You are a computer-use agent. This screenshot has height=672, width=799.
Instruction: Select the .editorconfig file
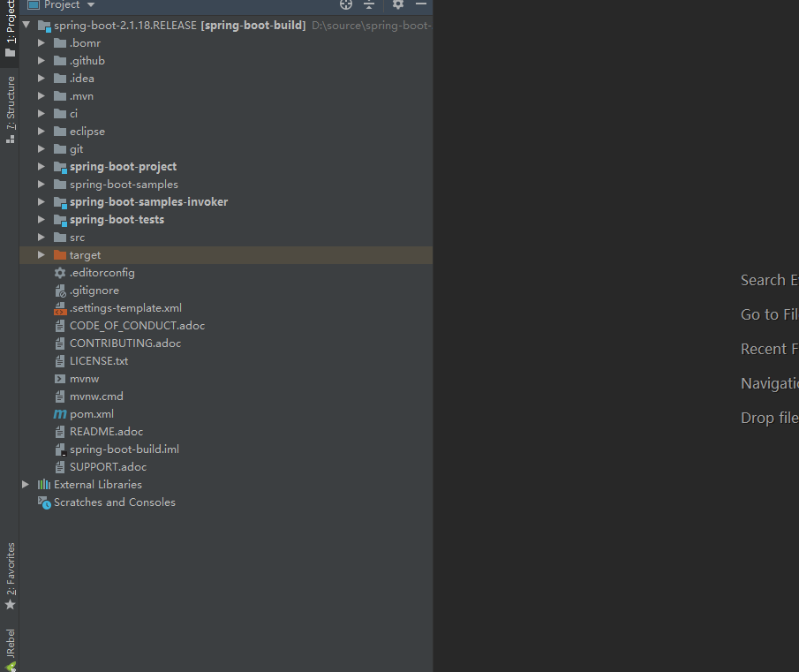(x=102, y=273)
